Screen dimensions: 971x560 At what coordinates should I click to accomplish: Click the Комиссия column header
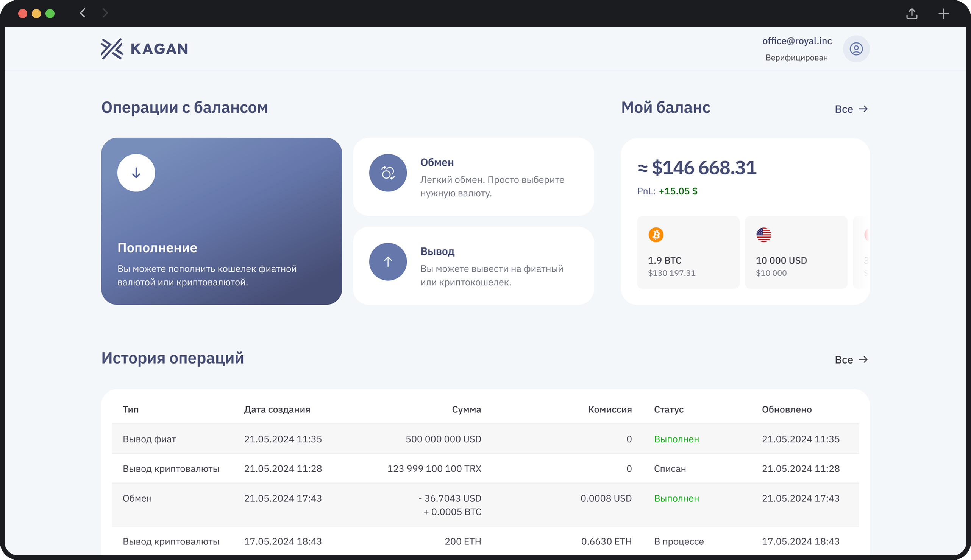[x=610, y=409]
